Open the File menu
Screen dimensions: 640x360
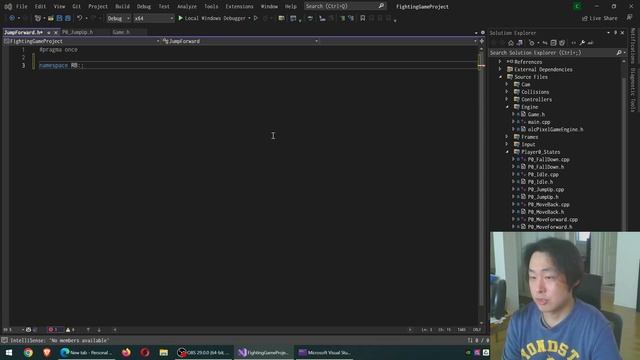[x=22, y=7]
